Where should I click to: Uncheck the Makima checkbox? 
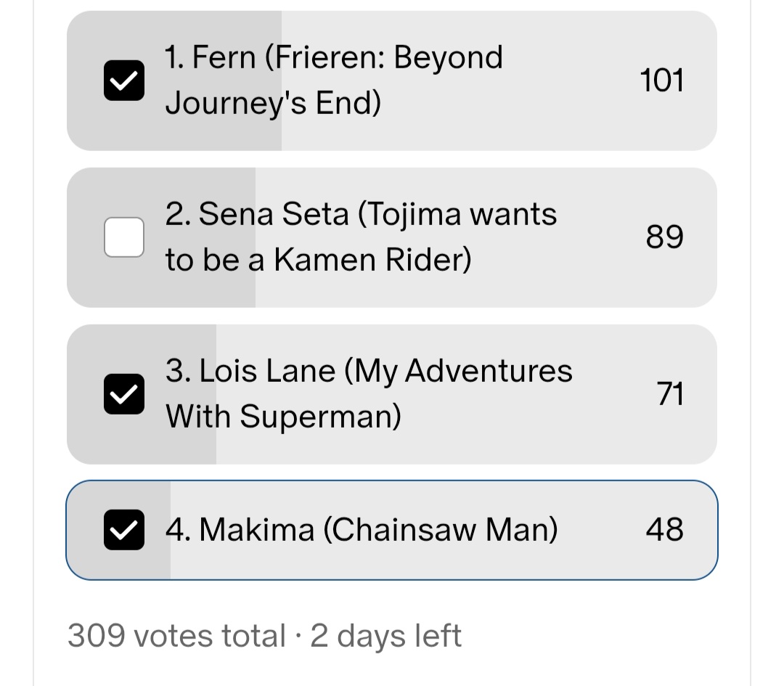[x=123, y=530]
